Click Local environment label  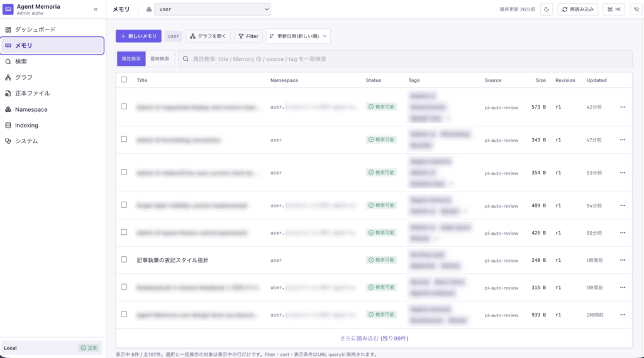tap(10, 348)
